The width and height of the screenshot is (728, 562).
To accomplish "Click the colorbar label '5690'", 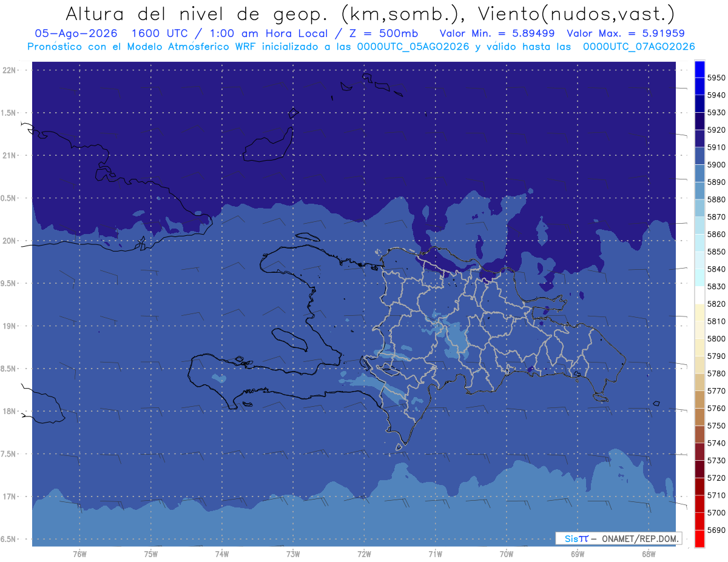I will click(716, 530).
